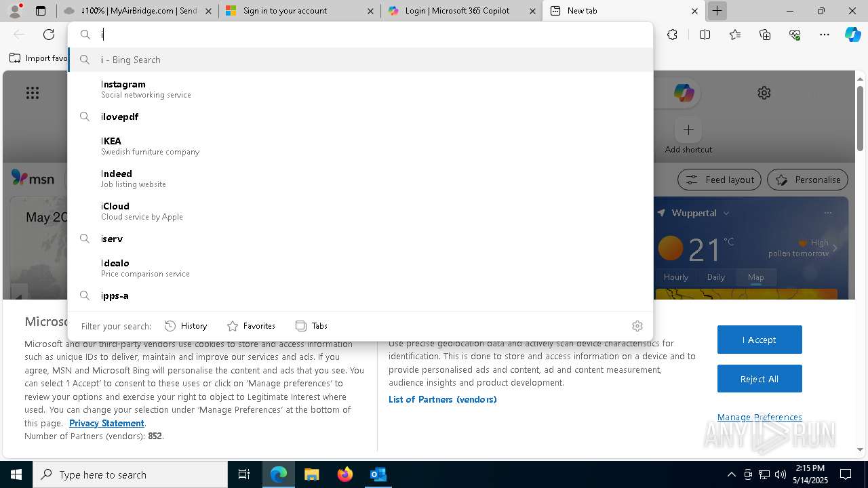The image size is (868, 488).
Task: Select the Indeed suggestion
Action: click(360, 178)
